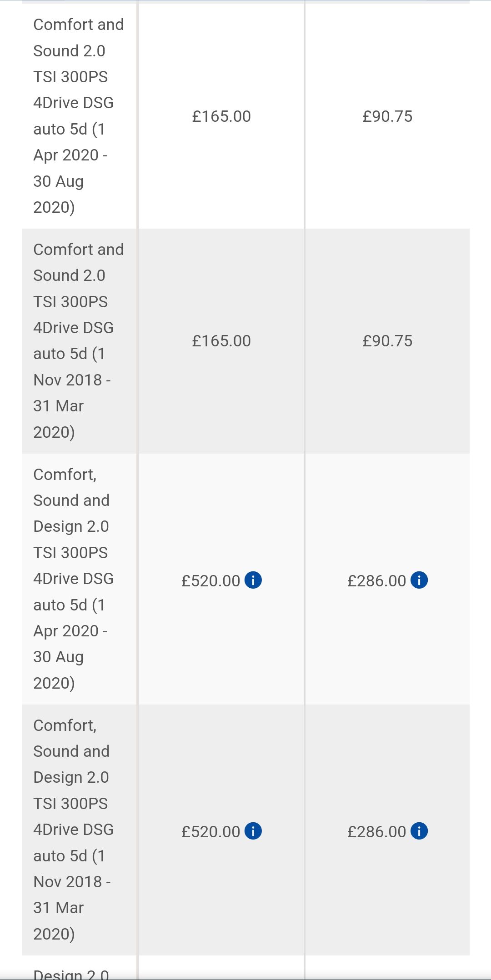Click £165.00 price in Comfort and Sound Apr 2020 row
Image resolution: width=491 pixels, height=980 pixels.
pyautogui.click(x=221, y=116)
